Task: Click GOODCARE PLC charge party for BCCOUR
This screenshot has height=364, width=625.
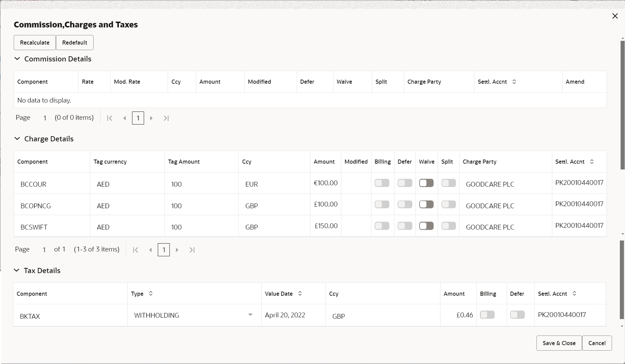Action: click(x=490, y=184)
